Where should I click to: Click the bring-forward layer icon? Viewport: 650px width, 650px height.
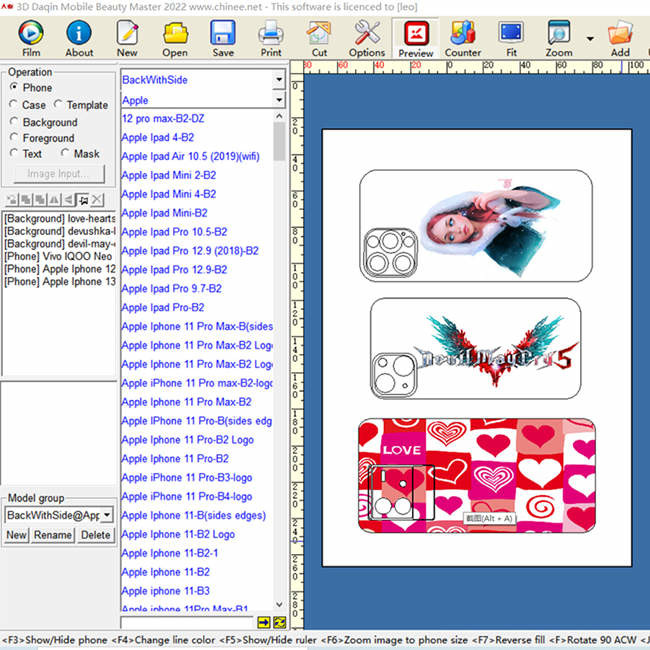coord(26,200)
